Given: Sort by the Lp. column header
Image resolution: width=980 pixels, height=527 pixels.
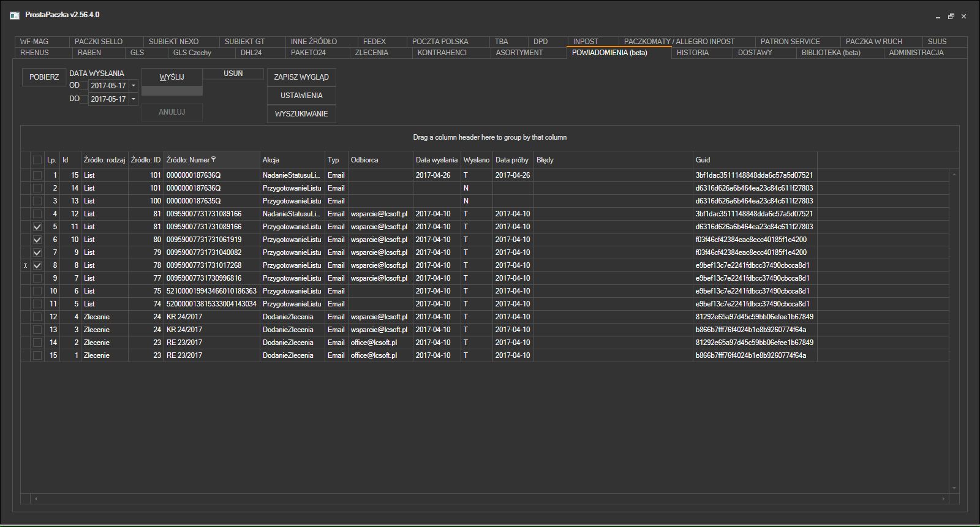Looking at the screenshot, I should pos(51,160).
